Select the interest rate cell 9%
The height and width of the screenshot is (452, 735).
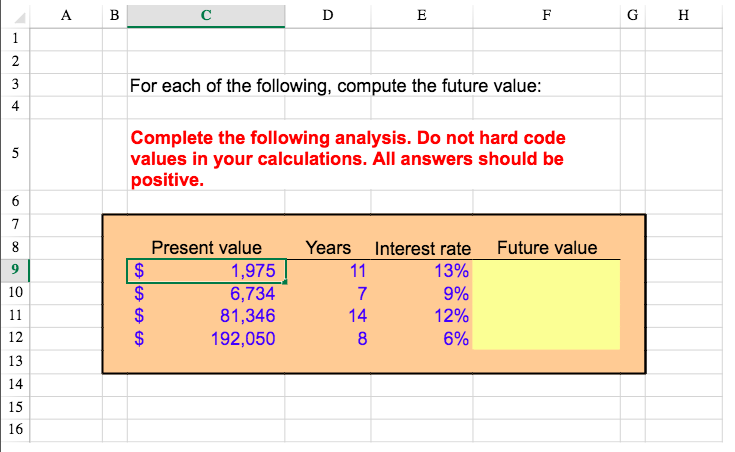coord(422,294)
